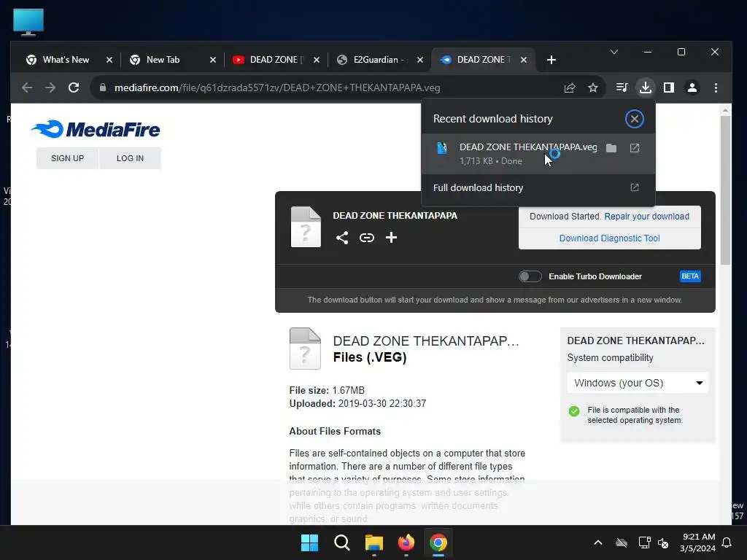Show hidden system tray icons

(x=598, y=542)
